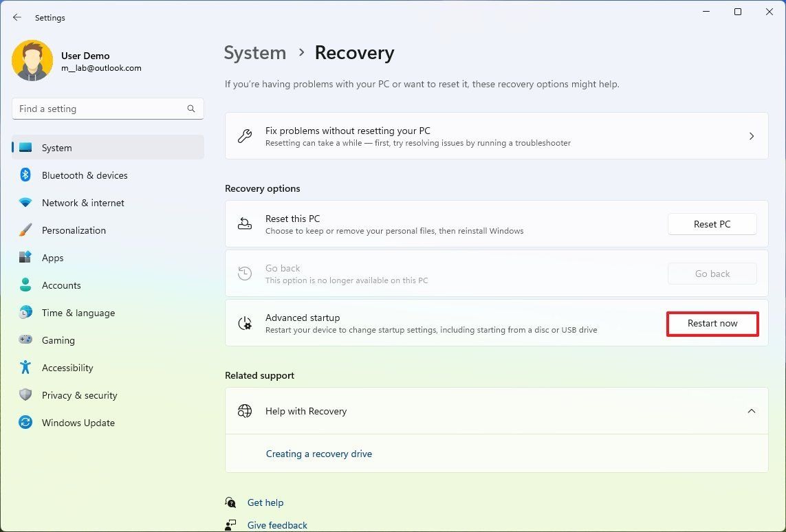This screenshot has height=532, width=786.
Task: Open System settings category
Action: 108,148
